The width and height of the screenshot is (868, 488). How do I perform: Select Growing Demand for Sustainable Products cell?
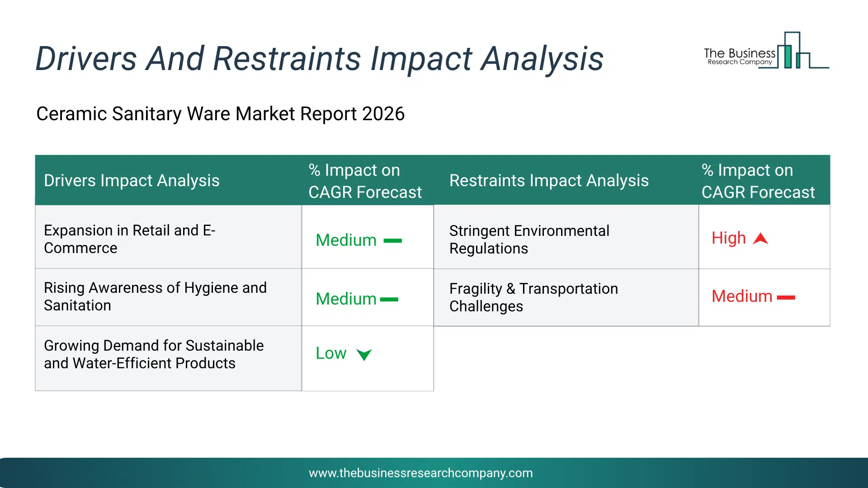[168, 358]
